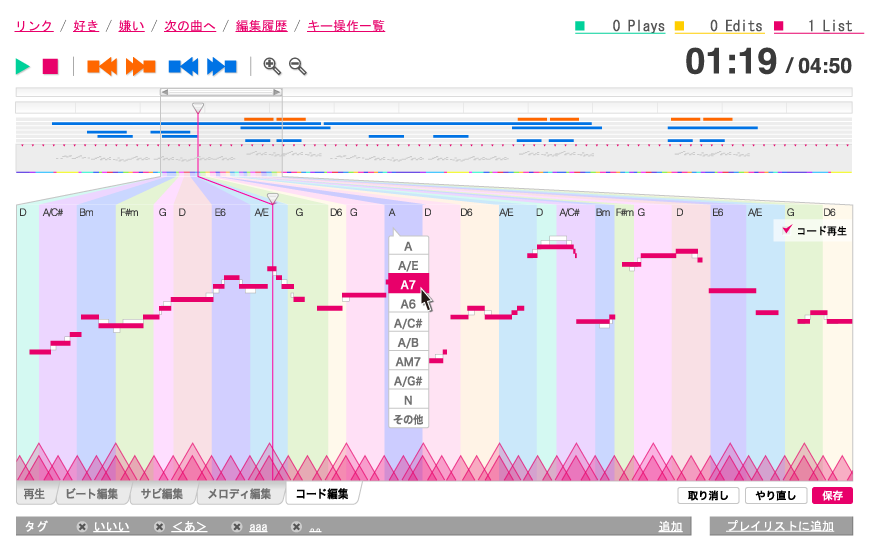Click the aaa tag link
The height and width of the screenshot is (551, 869).
[x=258, y=527]
